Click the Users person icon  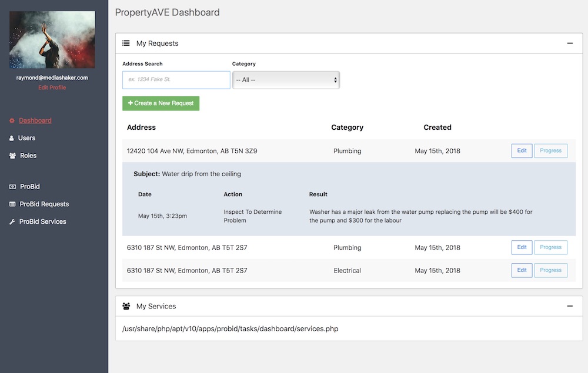(x=12, y=138)
